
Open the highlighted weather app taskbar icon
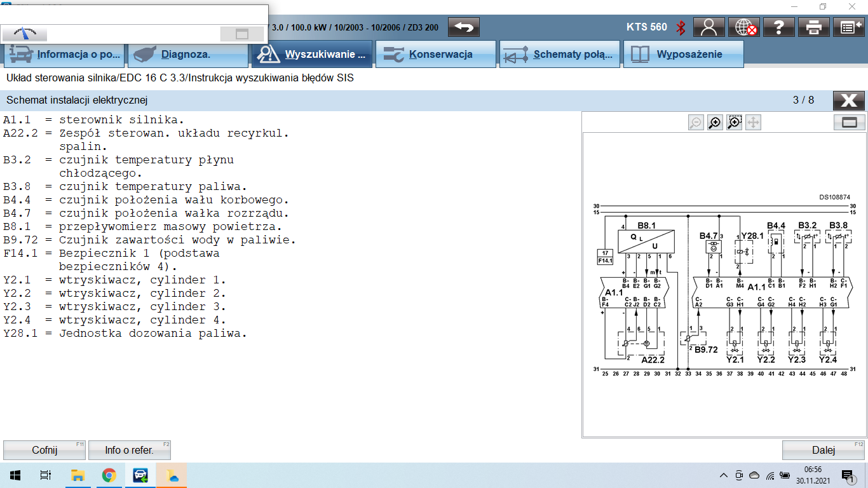[172, 475]
